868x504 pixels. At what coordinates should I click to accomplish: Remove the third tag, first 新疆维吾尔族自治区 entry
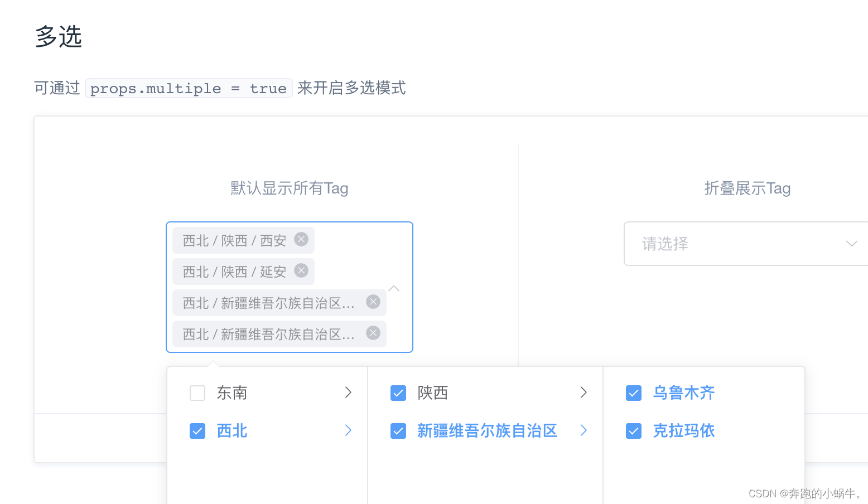373,302
